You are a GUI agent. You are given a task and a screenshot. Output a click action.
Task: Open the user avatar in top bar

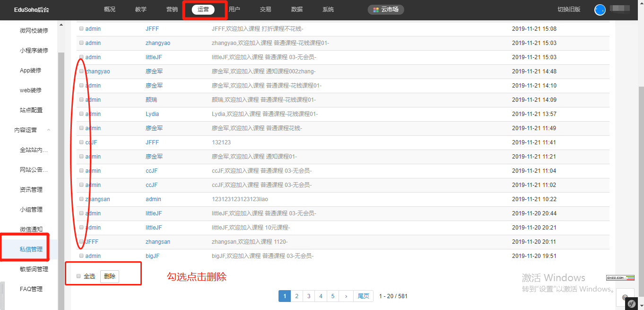(600, 9)
